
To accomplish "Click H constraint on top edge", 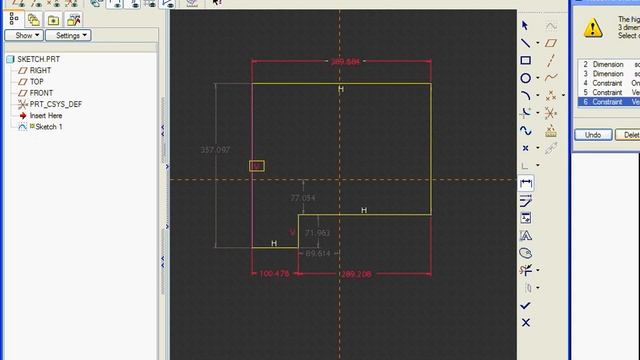I will [x=341, y=89].
